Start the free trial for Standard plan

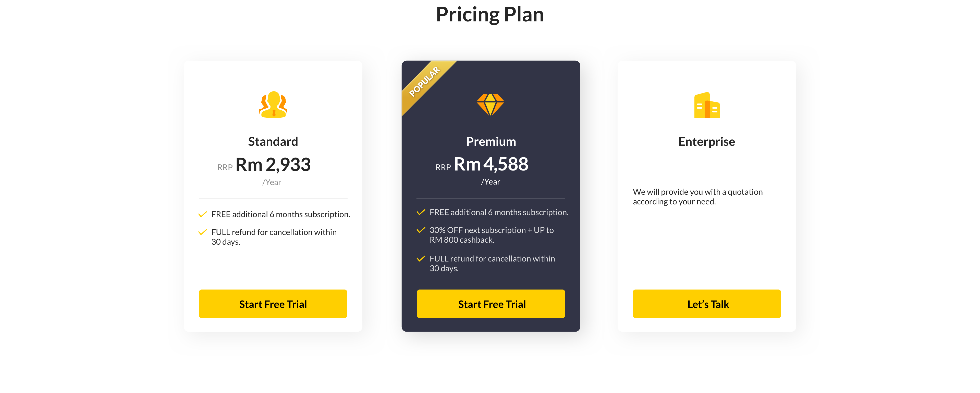(x=273, y=304)
